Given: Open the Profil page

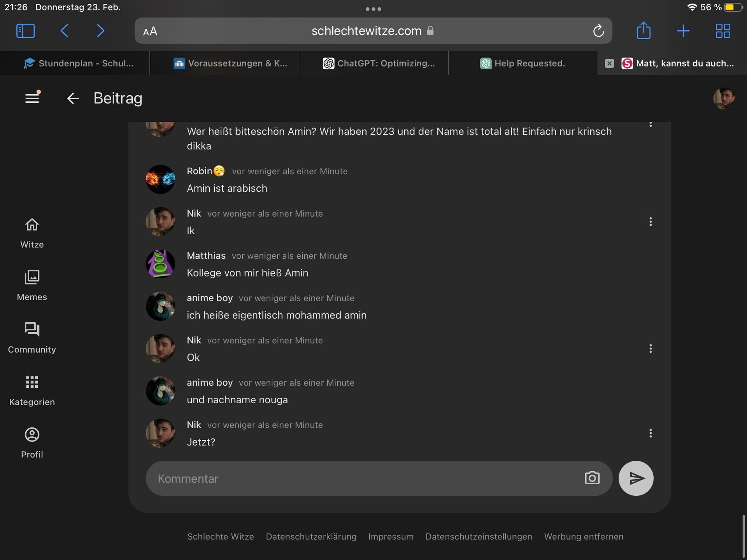Looking at the screenshot, I should (32, 443).
